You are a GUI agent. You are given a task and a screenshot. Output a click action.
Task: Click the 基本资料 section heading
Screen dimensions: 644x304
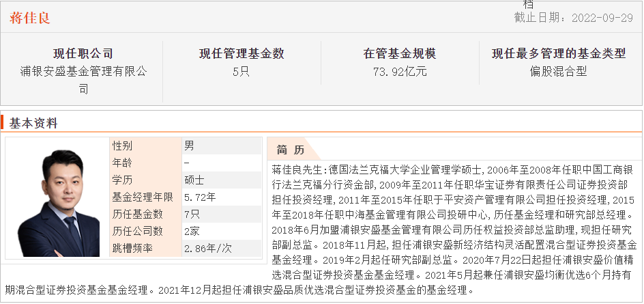point(33,123)
